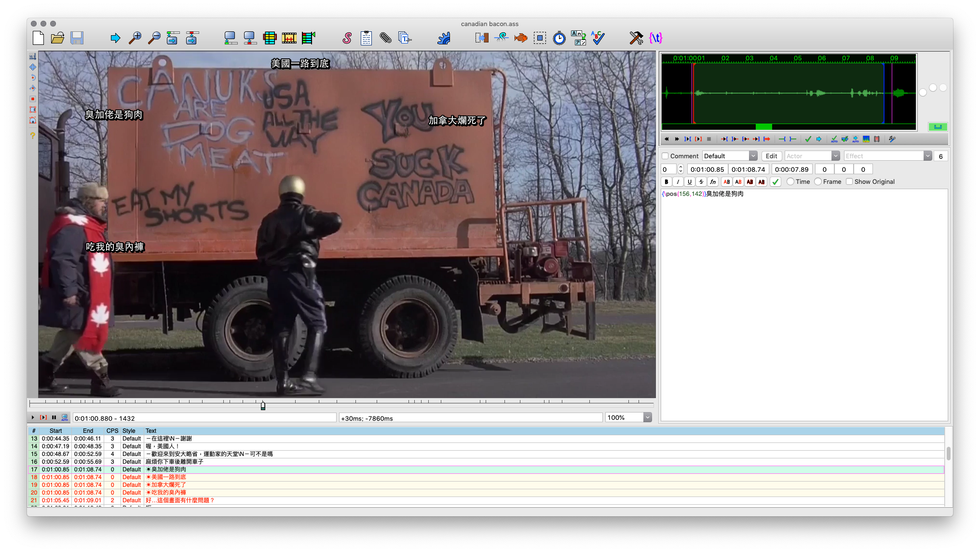The image size is (980, 552).
Task: Click the fn font face button
Action: 713,181
